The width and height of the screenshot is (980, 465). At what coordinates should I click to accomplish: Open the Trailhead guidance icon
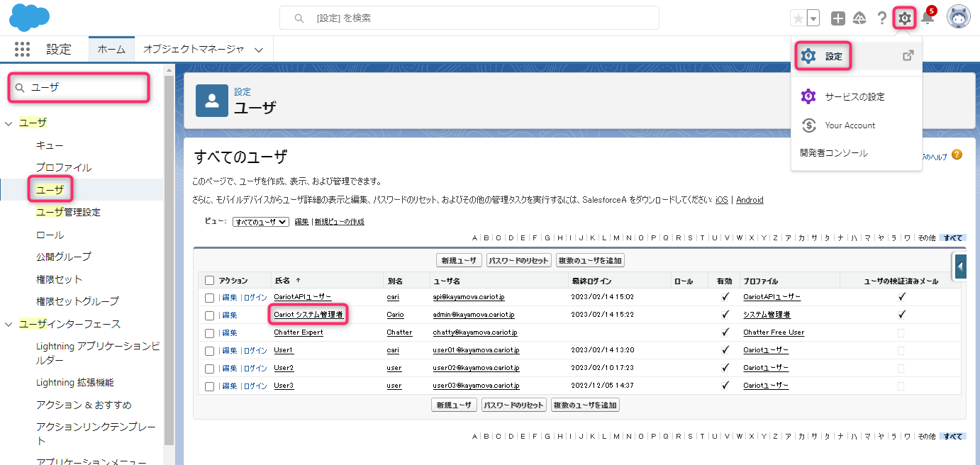(x=859, y=18)
